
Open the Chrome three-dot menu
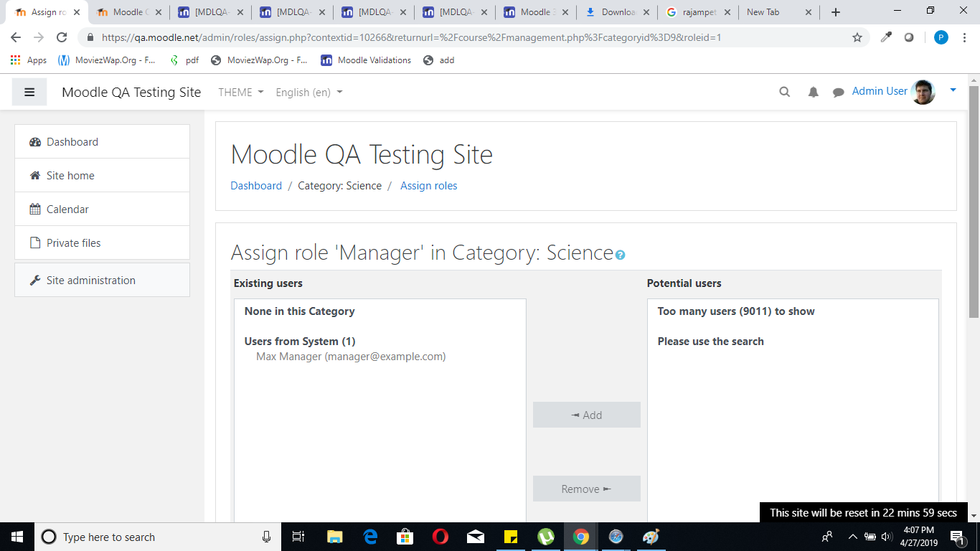pos(965,37)
